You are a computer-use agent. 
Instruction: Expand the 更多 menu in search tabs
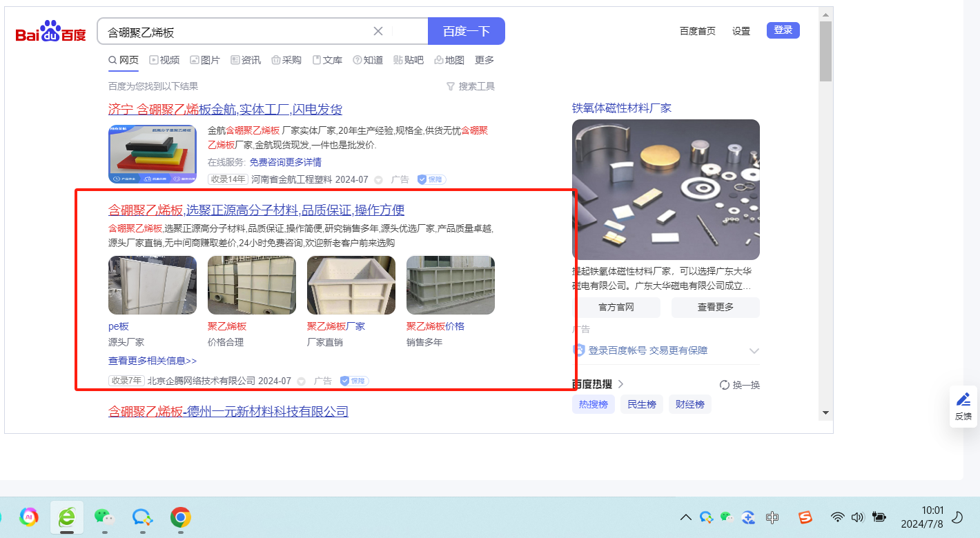484,60
